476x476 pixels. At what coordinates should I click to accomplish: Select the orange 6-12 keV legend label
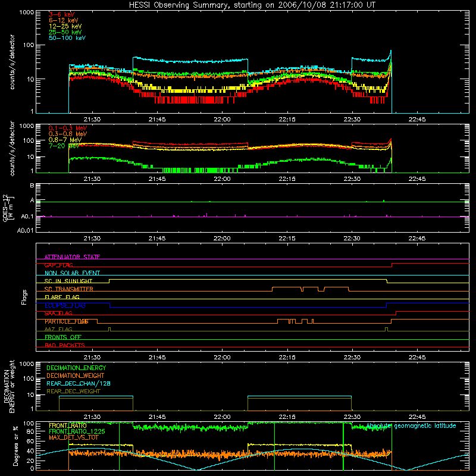pyautogui.click(x=64, y=20)
